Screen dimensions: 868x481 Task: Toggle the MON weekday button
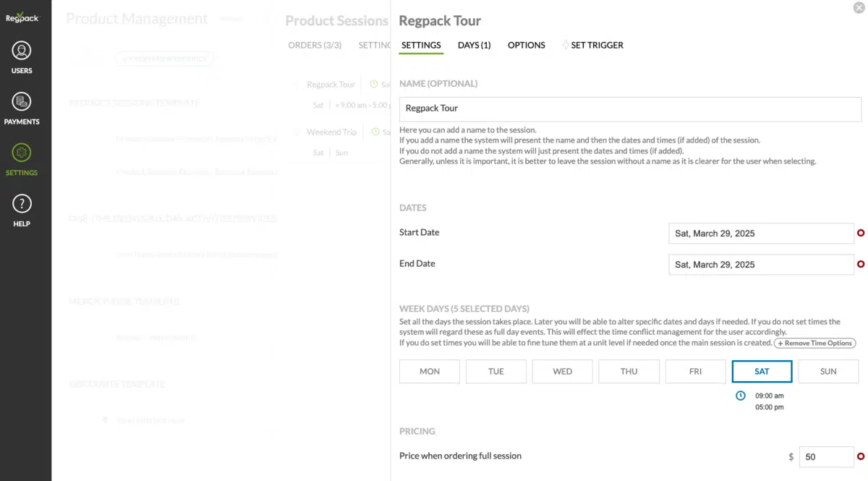(430, 371)
